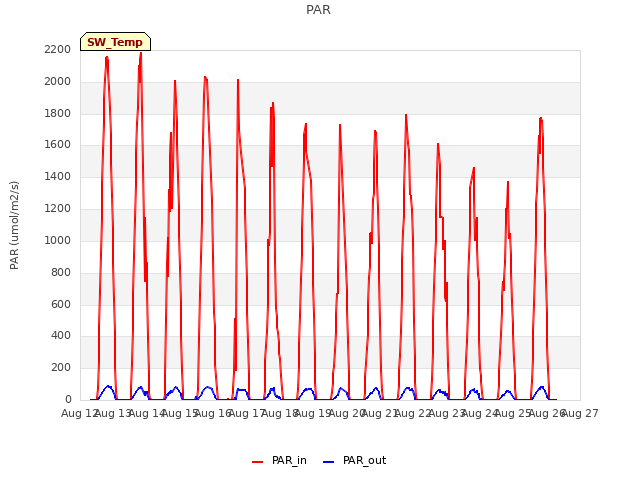Click the 1000 y-axis tick label

coord(58,240)
